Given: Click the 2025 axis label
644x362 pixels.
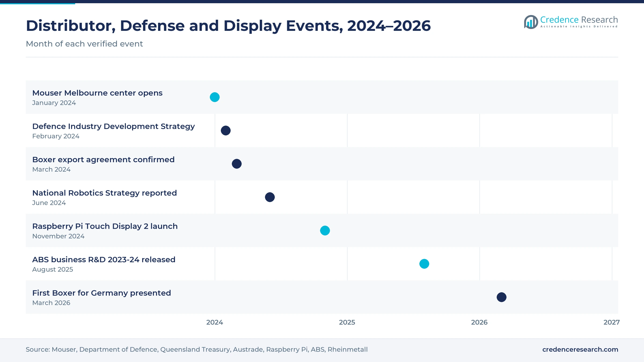Looking at the screenshot, I should pyautogui.click(x=347, y=322).
